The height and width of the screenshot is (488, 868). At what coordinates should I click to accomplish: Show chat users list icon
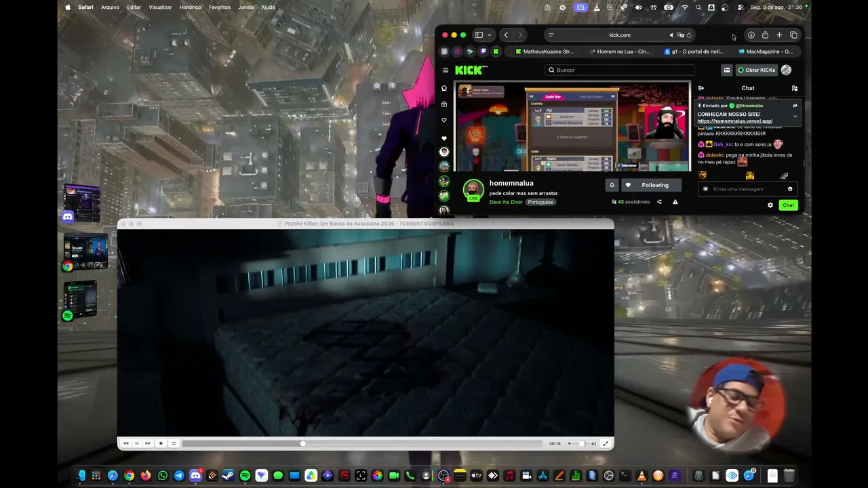[x=795, y=88]
